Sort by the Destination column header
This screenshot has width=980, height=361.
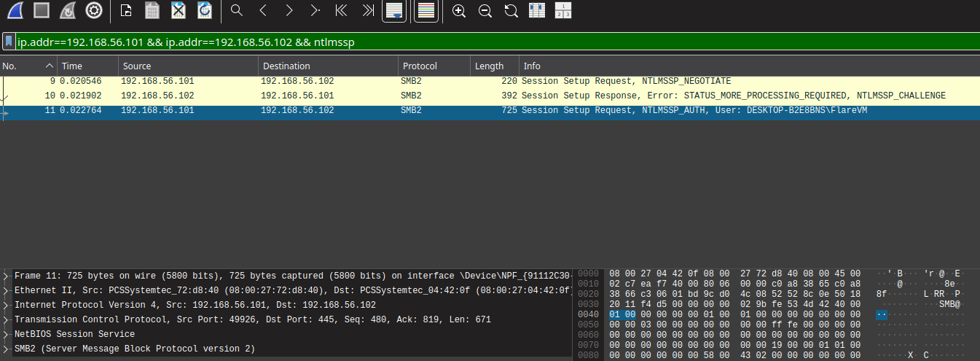[329, 66]
